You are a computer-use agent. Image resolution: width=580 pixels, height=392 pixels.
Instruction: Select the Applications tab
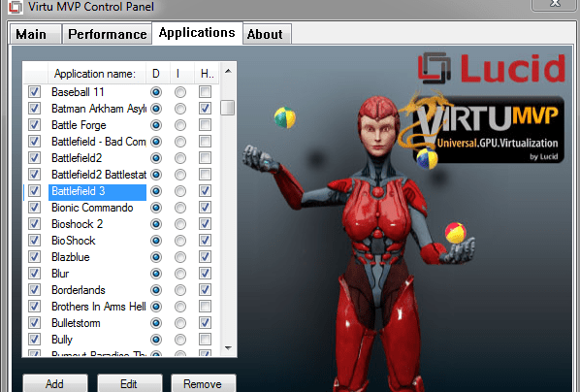pos(197,33)
